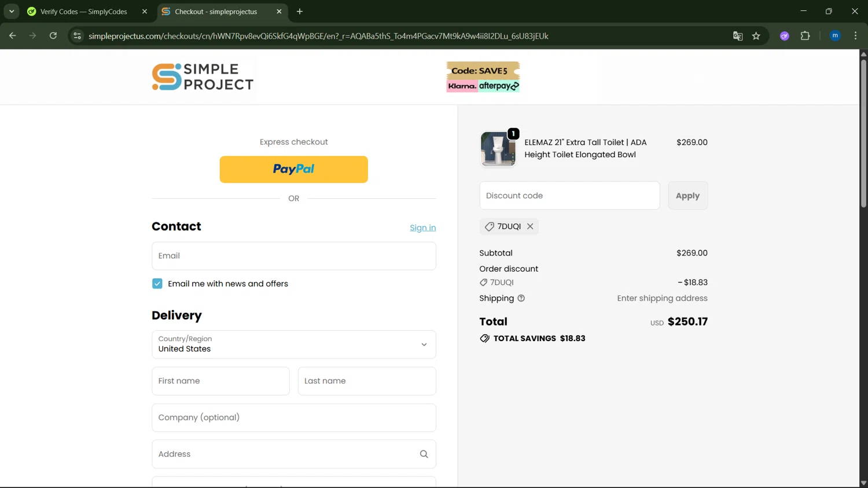Image resolution: width=868 pixels, height=488 pixels.
Task: Open the Chrome profile avatar
Action: pyautogui.click(x=835, y=36)
